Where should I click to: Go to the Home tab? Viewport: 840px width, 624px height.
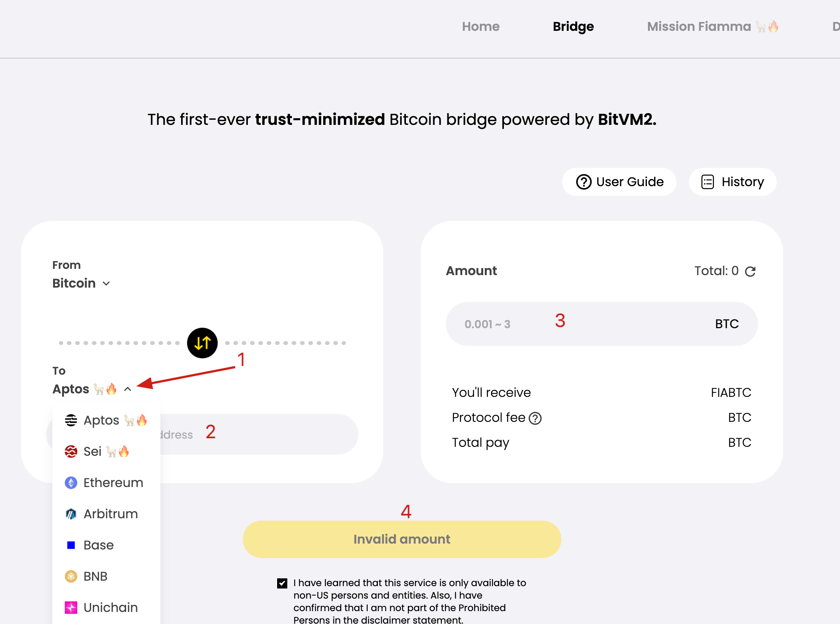(481, 27)
